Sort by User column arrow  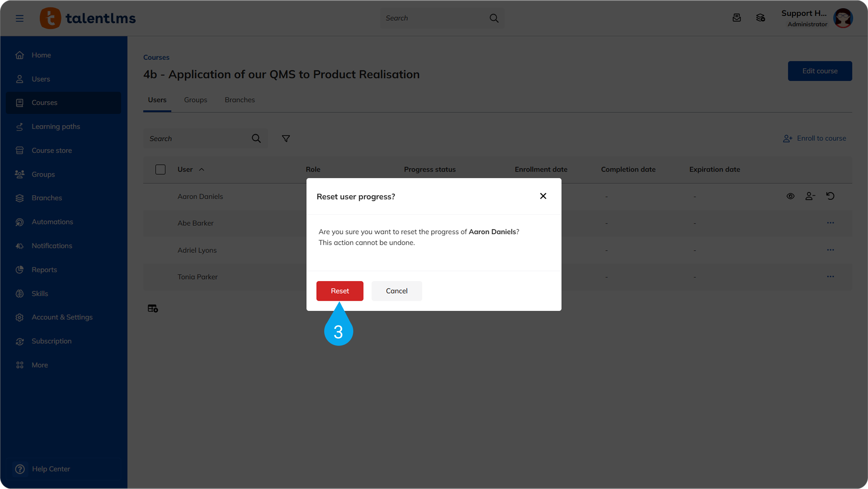(x=202, y=170)
